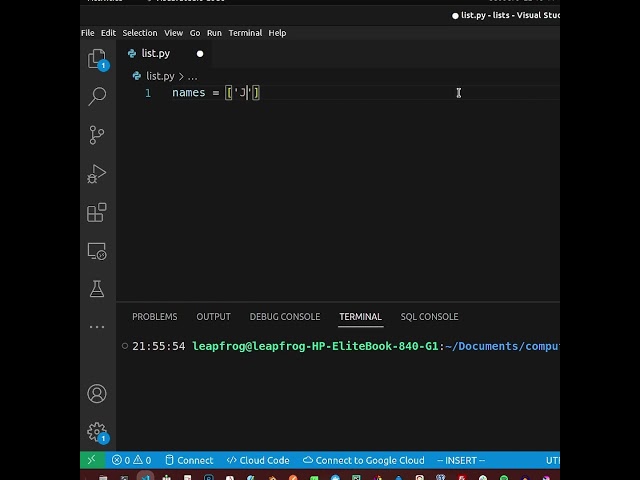Open the Extensions view
640x480 pixels.
[x=97, y=212]
